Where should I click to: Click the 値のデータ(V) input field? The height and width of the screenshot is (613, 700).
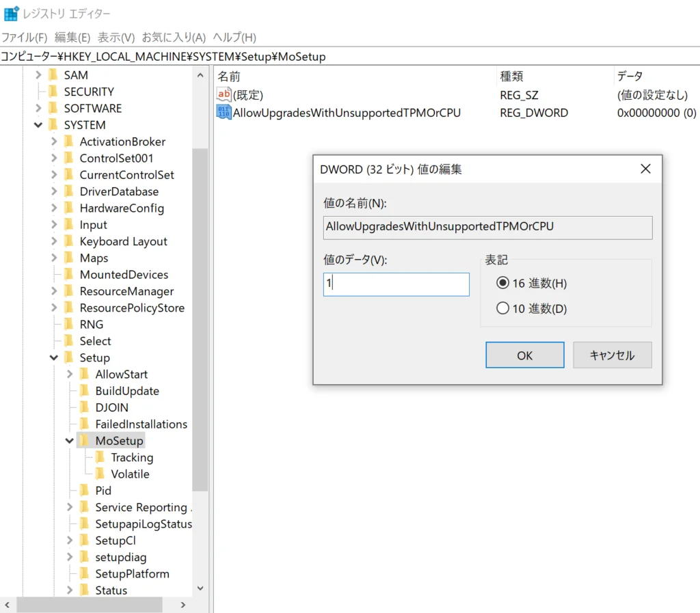(396, 284)
